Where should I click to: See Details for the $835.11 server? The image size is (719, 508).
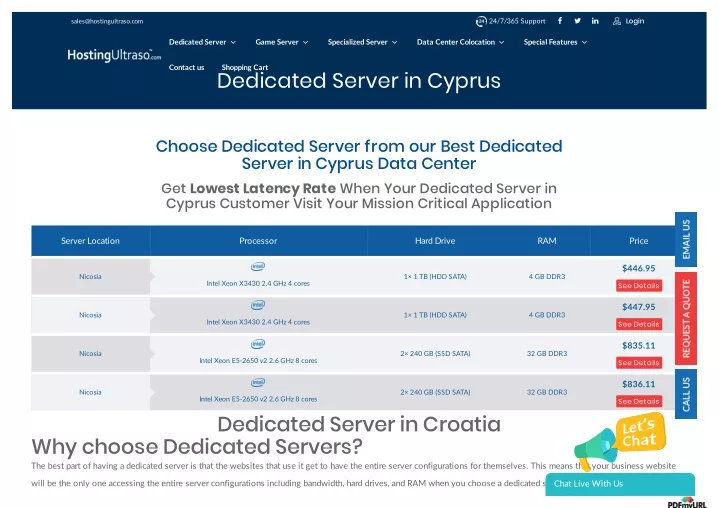pyautogui.click(x=638, y=363)
